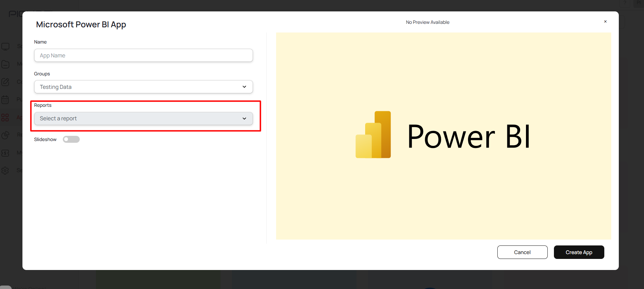Click the App Name input field
644x289 pixels.
(143, 55)
